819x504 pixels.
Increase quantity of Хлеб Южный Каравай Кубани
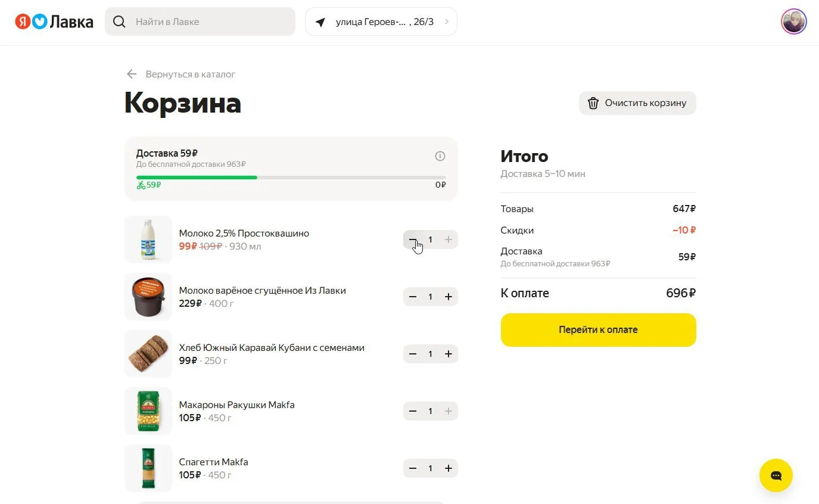coord(449,354)
